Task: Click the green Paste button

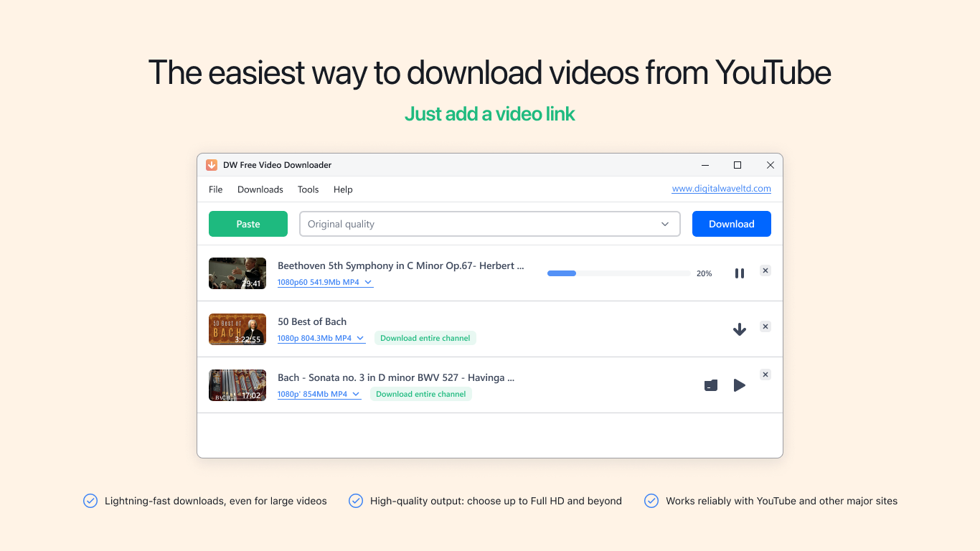Action: click(248, 224)
